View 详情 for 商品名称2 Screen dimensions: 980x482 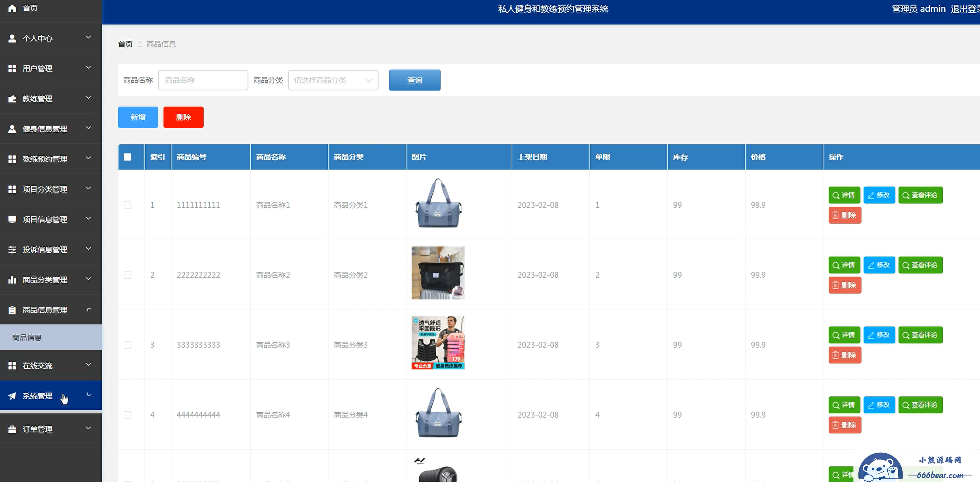[844, 265]
